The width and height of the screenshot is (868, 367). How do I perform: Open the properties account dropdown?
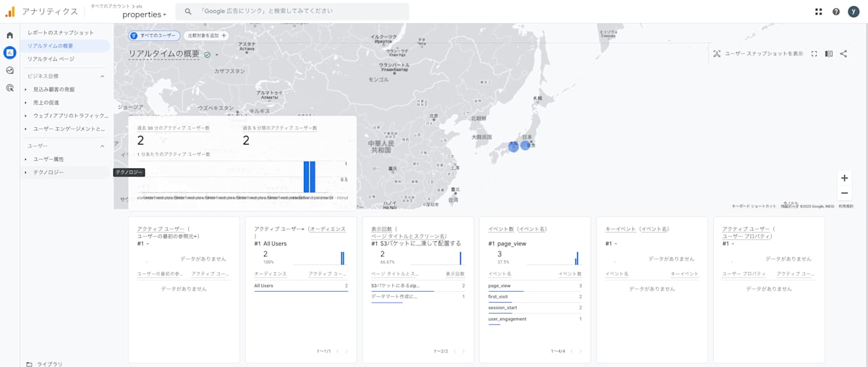point(144,14)
